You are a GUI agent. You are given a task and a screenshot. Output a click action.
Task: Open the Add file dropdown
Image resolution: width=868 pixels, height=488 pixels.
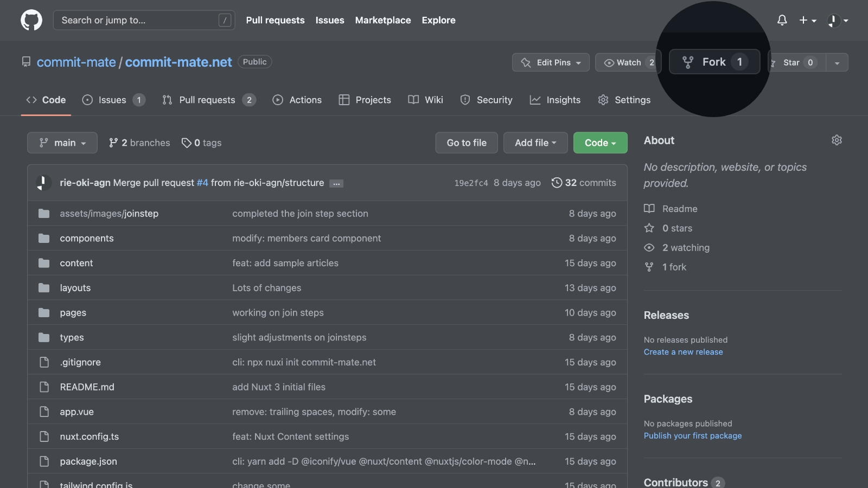point(535,143)
